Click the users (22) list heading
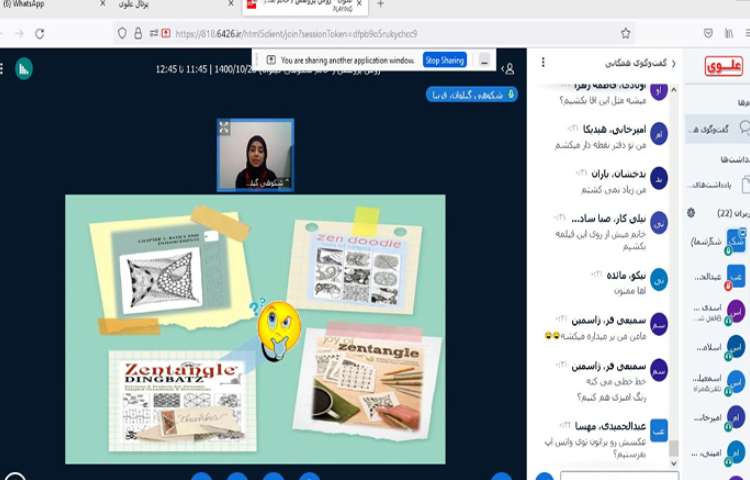 tap(733, 213)
